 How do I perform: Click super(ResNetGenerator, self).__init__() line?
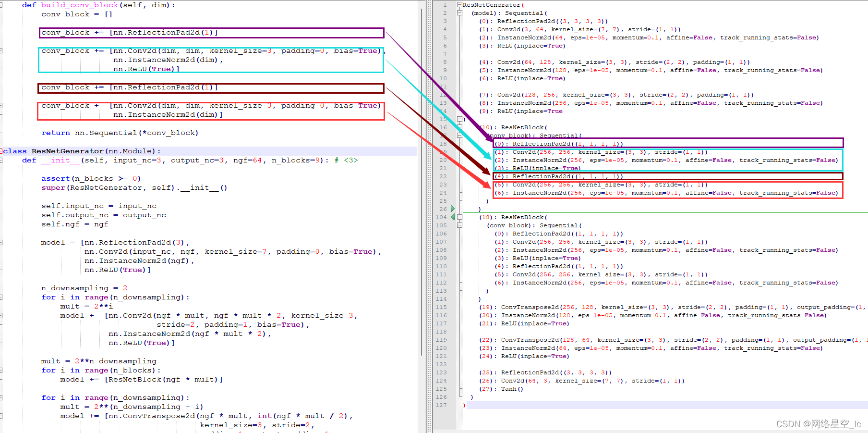pos(134,187)
